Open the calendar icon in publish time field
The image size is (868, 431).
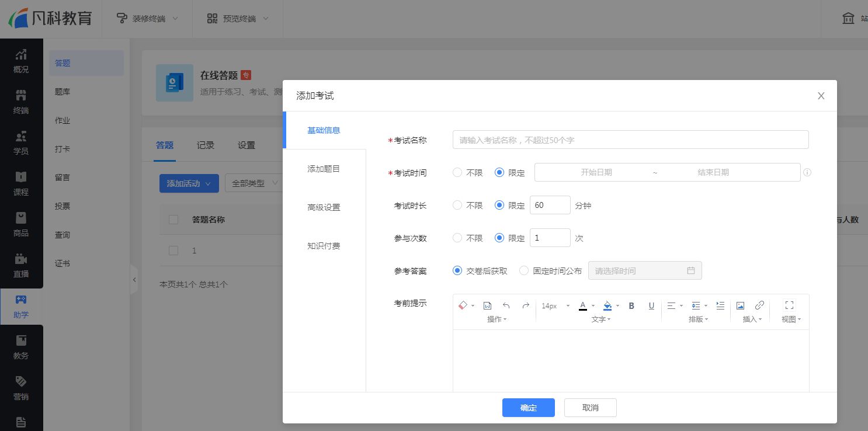coord(691,271)
